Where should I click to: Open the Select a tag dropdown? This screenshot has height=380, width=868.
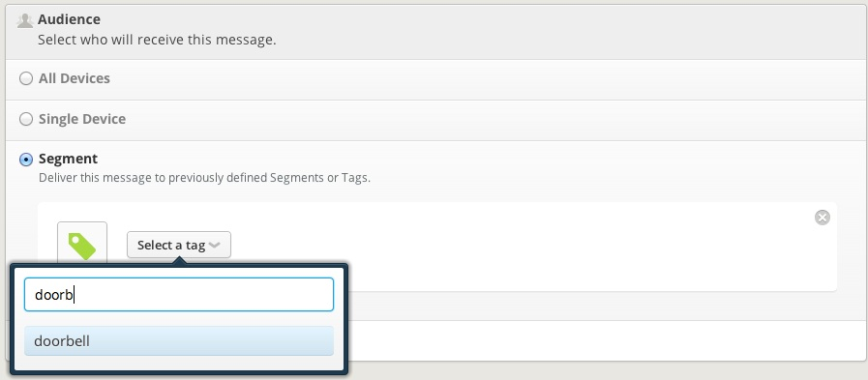[179, 245]
